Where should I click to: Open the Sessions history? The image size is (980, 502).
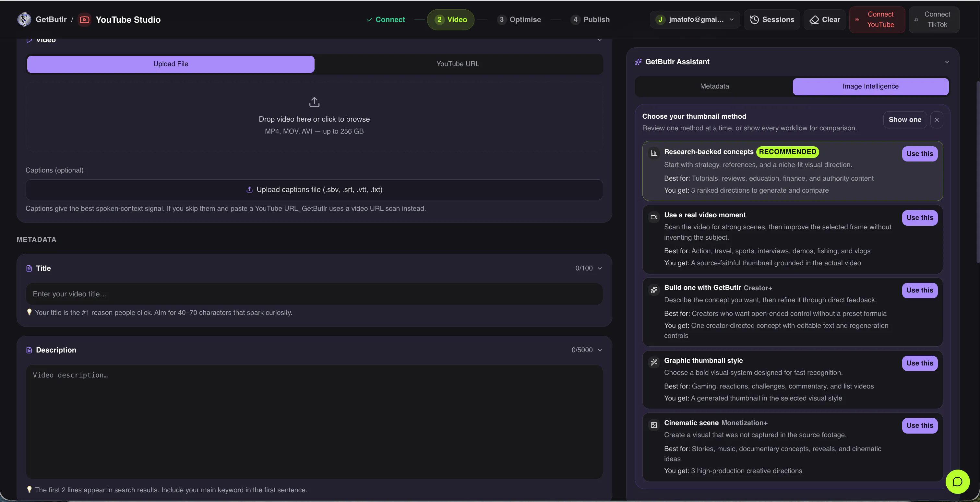(x=772, y=19)
